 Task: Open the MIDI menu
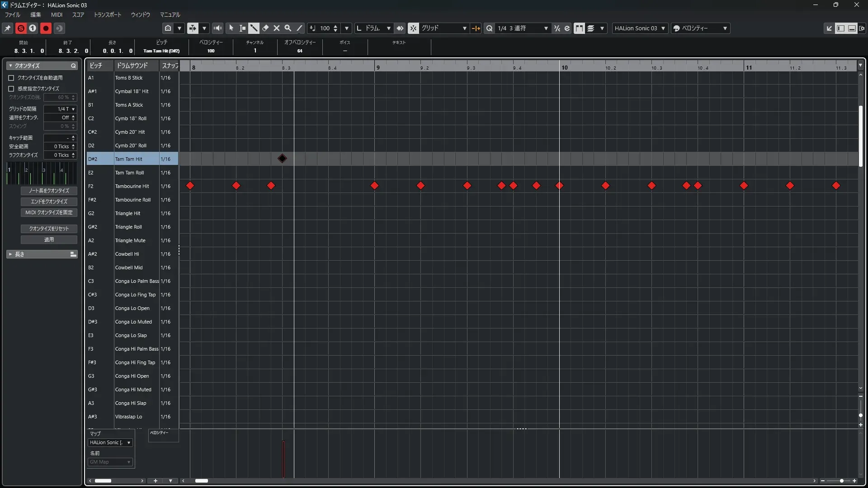(57, 14)
